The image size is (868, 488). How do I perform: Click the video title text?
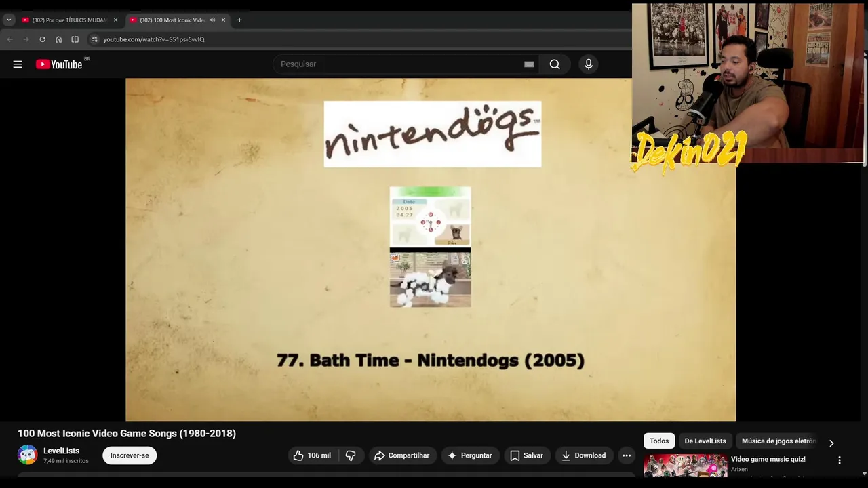click(127, 434)
